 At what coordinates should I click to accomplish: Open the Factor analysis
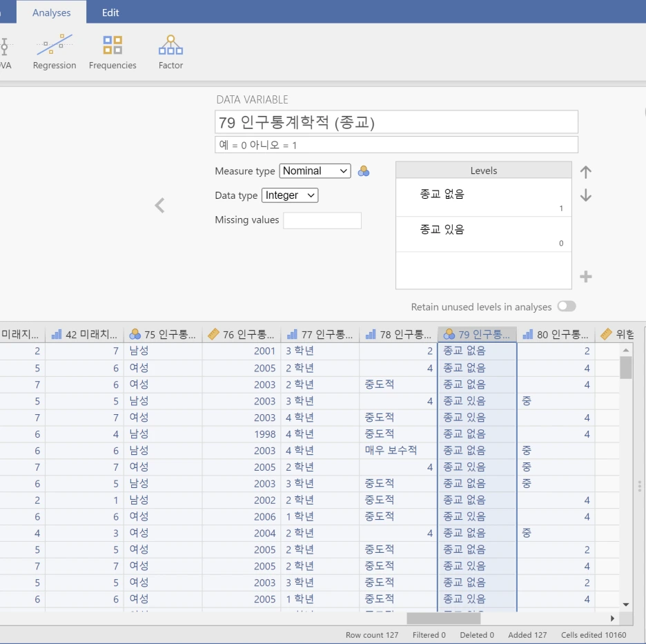pos(170,50)
